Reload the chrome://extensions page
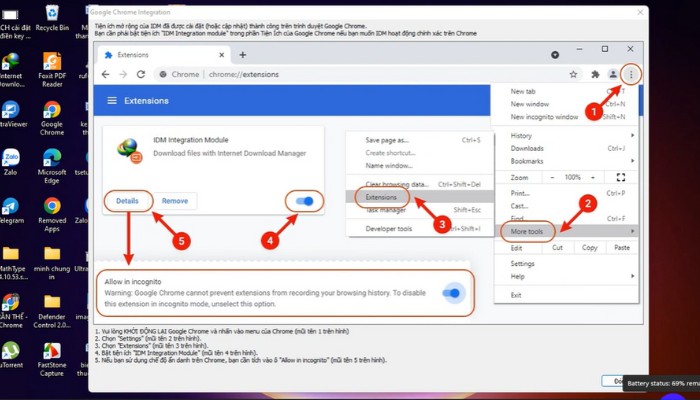 click(x=141, y=74)
